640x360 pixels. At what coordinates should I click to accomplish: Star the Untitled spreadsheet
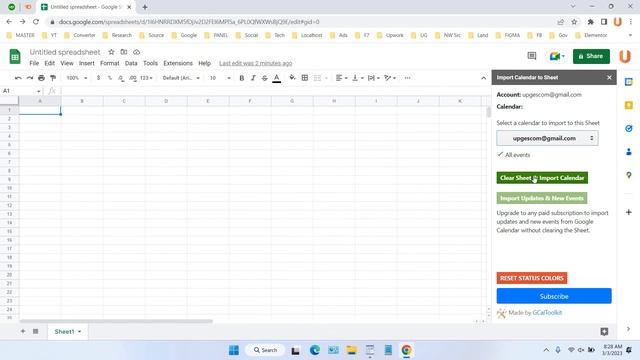point(111,52)
